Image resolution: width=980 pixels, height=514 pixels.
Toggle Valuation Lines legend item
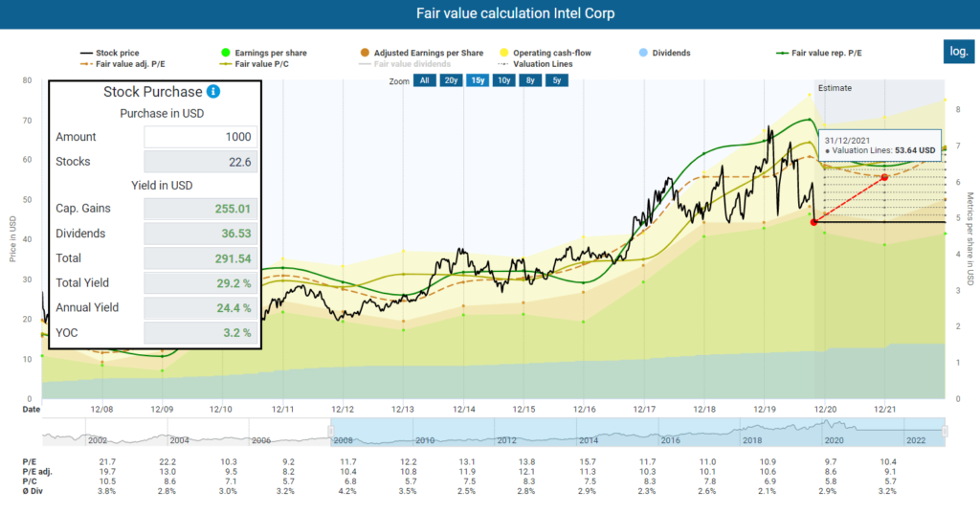point(536,64)
